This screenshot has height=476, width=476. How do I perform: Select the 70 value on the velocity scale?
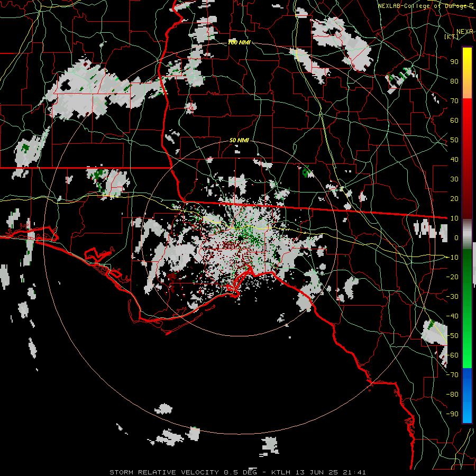tap(454, 101)
